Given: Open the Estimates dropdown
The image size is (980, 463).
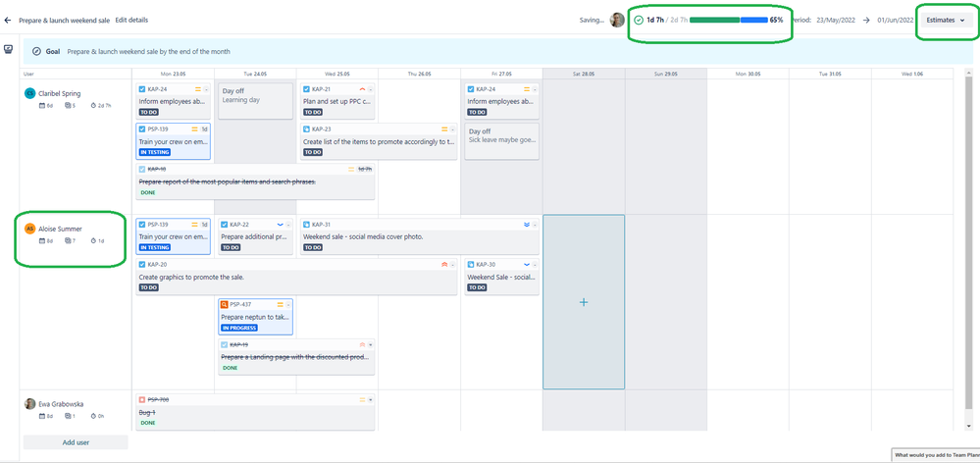Looking at the screenshot, I should coord(946,20).
